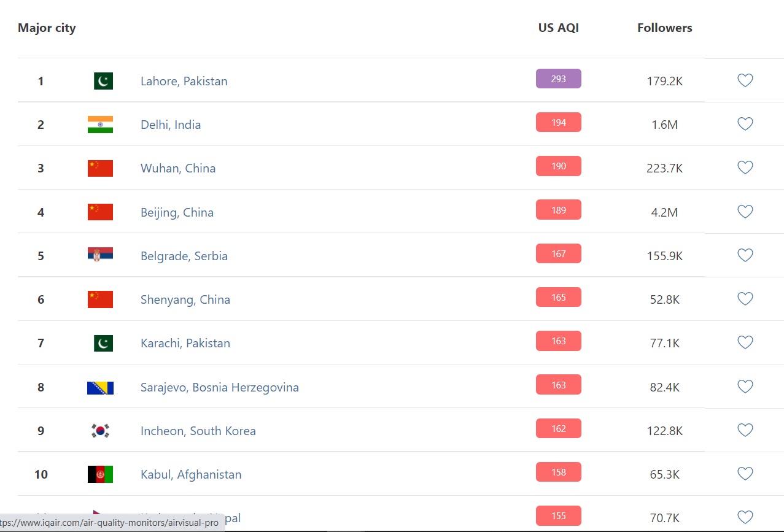Click the Bosnia Herzegovina flag icon
The image size is (784, 532).
100,387
